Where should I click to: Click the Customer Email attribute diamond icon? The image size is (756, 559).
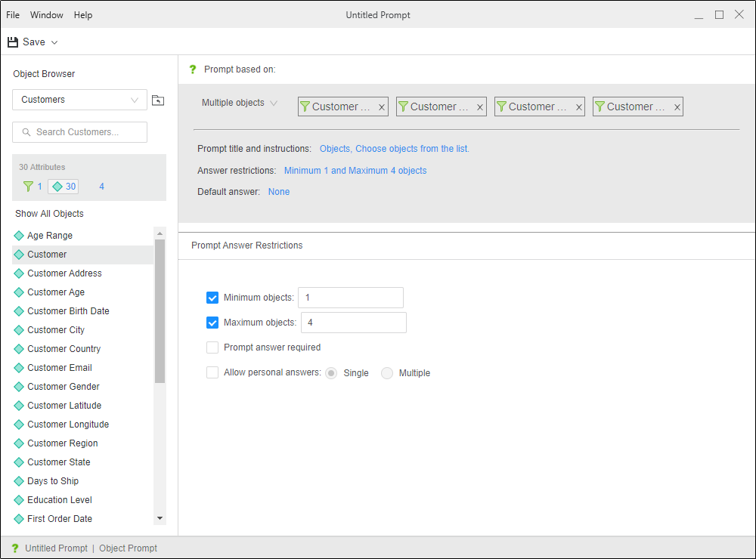coord(19,368)
